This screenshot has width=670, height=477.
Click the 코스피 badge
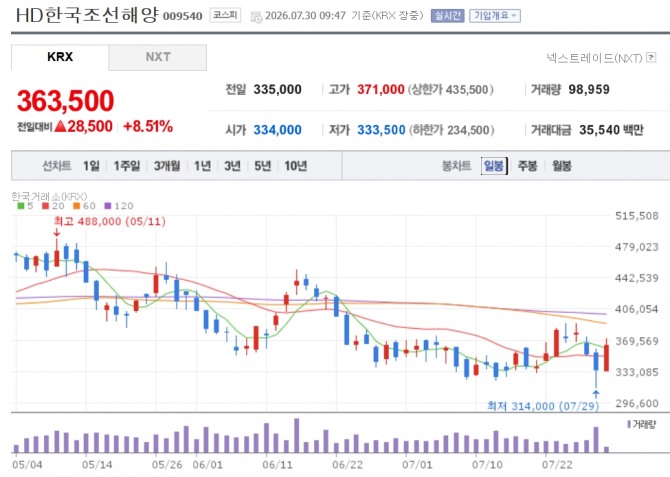pos(225,15)
